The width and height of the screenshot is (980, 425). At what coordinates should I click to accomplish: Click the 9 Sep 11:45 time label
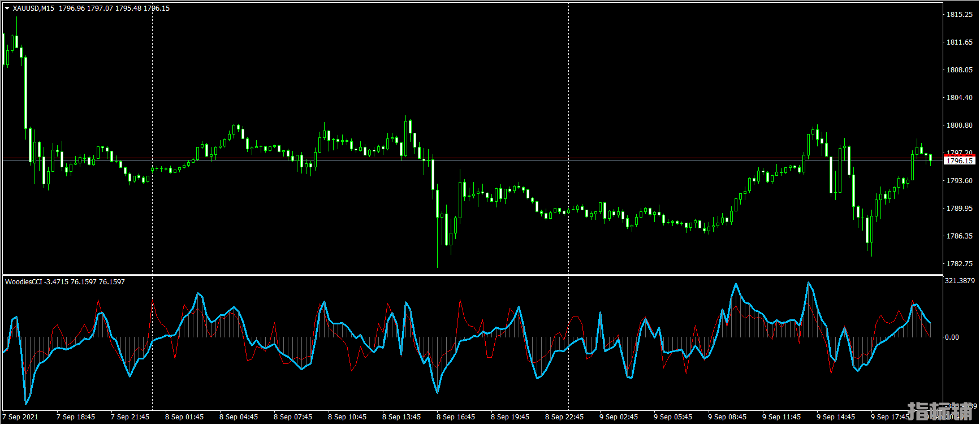click(x=782, y=417)
